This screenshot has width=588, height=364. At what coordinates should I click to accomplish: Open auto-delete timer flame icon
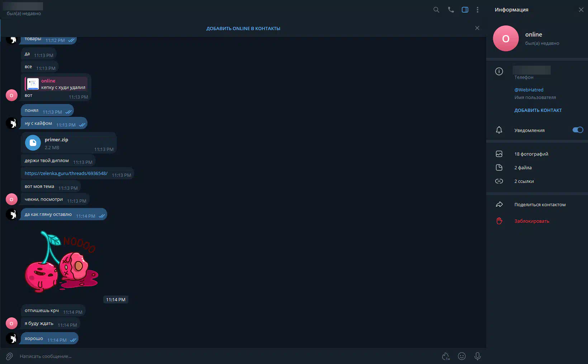(x=446, y=356)
